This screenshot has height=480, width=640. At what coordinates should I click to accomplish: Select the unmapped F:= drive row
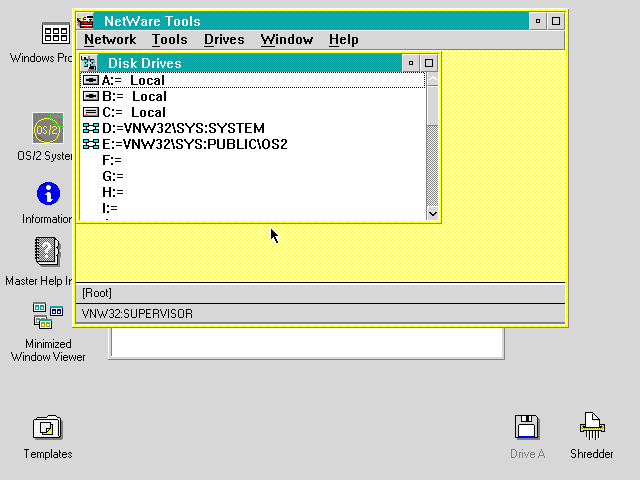[253, 160]
